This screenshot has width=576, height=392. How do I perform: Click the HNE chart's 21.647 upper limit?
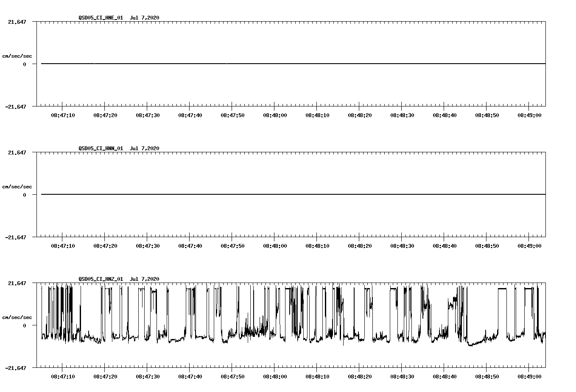pyautogui.click(x=17, y=22)
